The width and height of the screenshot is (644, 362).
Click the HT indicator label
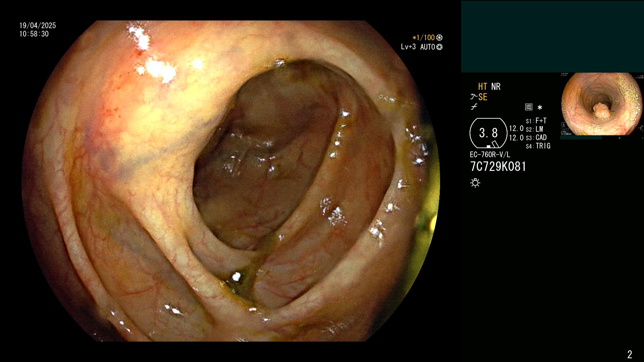[483, 86]
